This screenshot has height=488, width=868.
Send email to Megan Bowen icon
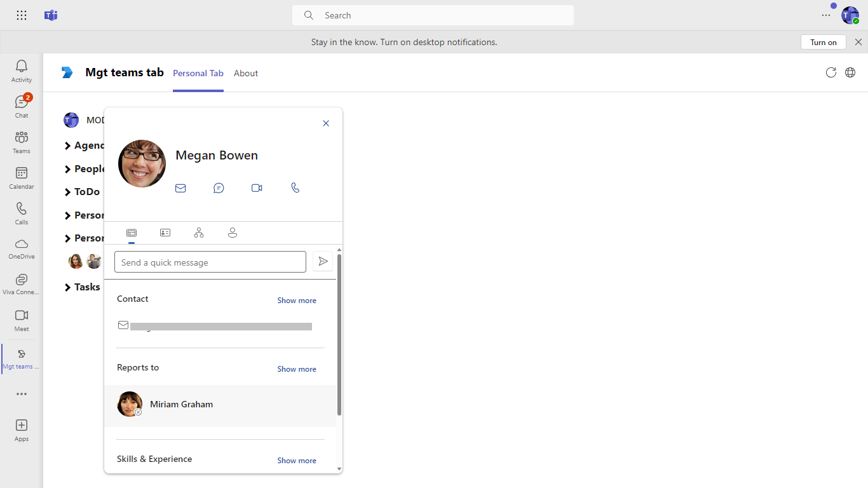[x=180, y=188]
